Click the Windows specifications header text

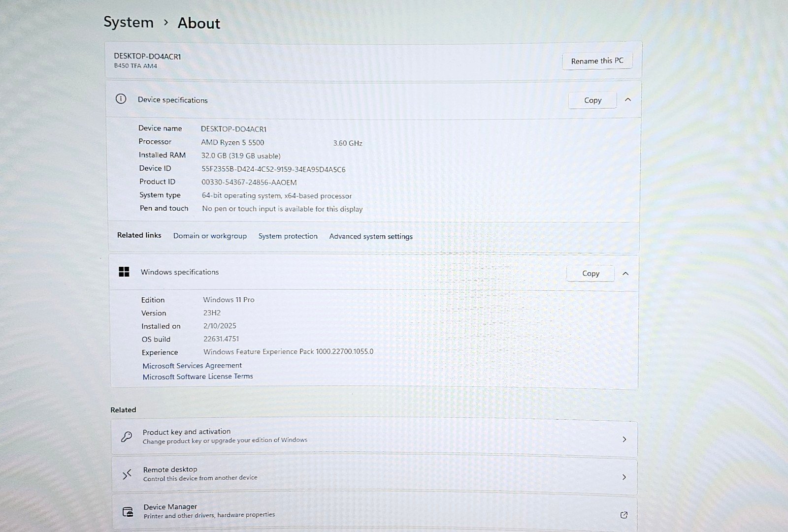coord(180,272)
